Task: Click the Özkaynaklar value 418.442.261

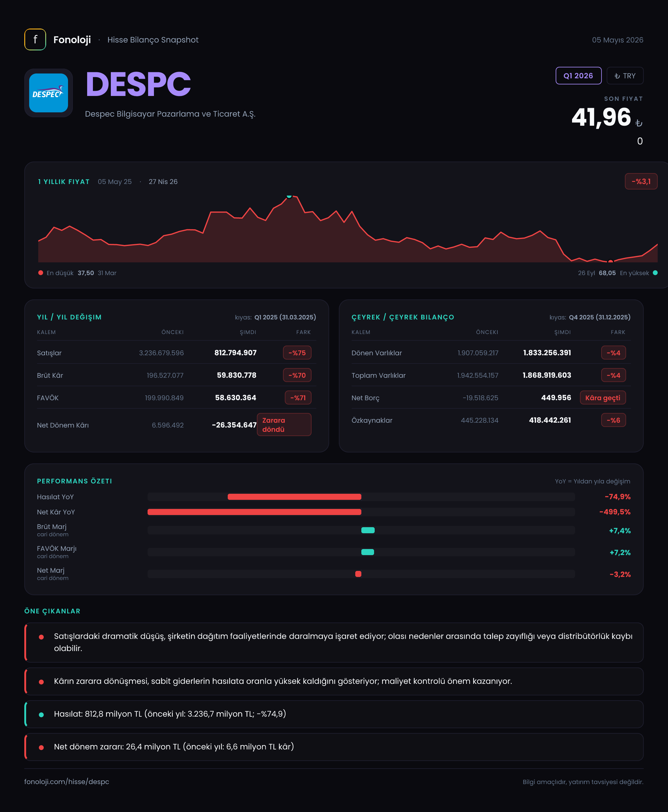Action: [x=550, y=420]
